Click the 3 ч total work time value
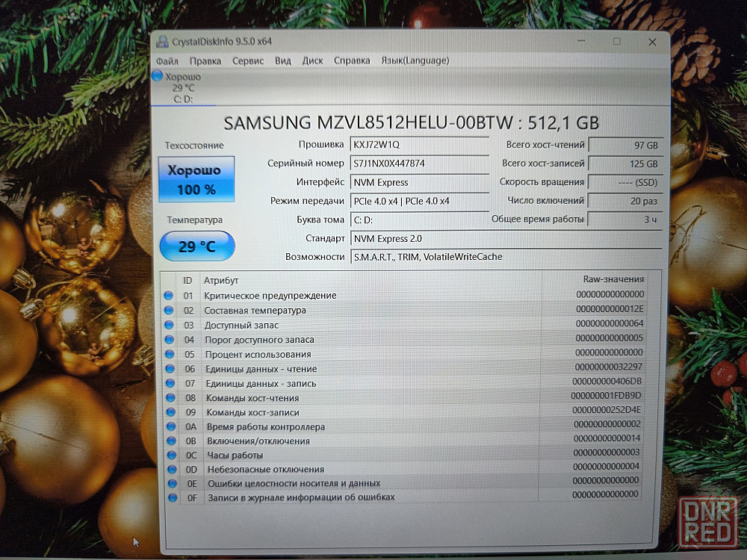Screen dimensions: 747x560 click(x=625, y=220)
